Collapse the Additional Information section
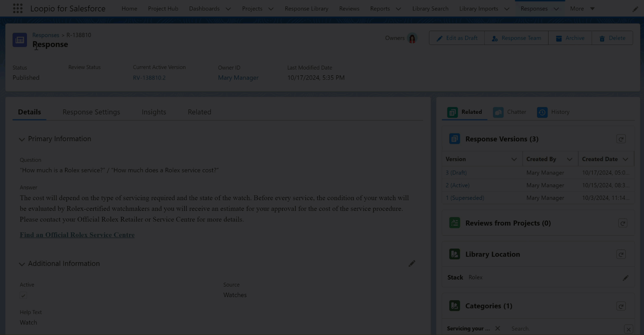Image resolution: width=644 pixels, height=335 pixels. pyautogui.click(x=22, y=264)
